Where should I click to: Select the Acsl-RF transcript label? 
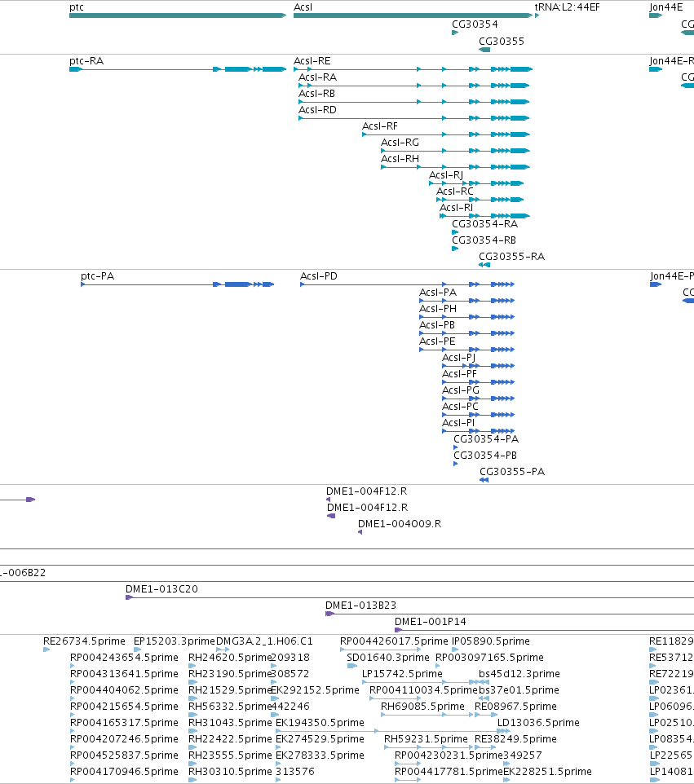point(380,126)
